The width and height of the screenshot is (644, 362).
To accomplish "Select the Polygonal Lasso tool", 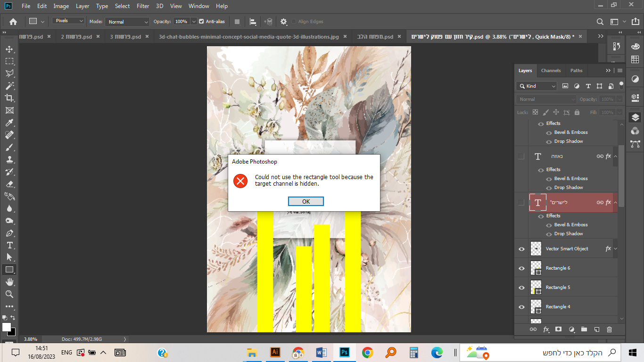I will (9, 74).
